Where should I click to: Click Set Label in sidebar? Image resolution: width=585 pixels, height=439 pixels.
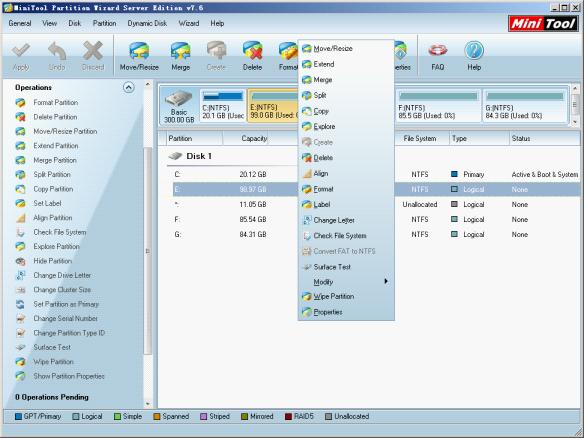38,204
